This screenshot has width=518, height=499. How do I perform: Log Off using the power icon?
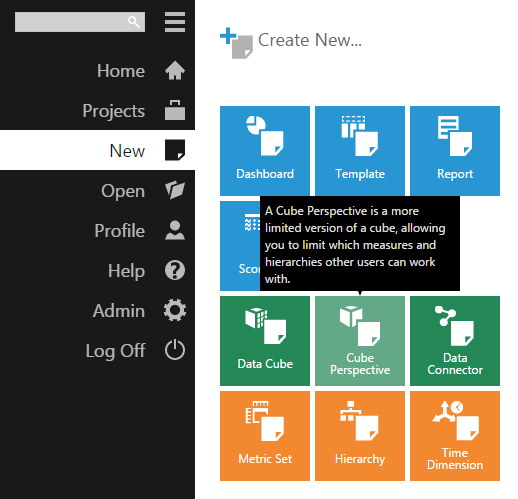[175, 350]
